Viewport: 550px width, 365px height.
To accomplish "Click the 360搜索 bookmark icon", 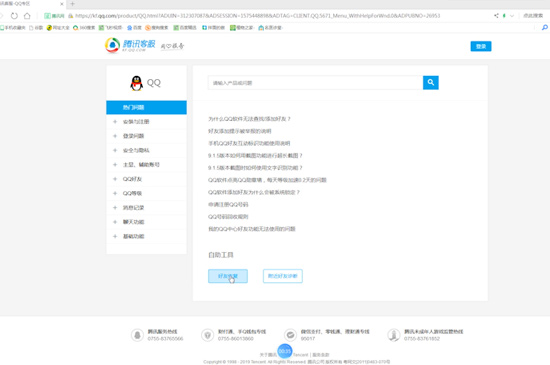I will (x=75, y=28).
